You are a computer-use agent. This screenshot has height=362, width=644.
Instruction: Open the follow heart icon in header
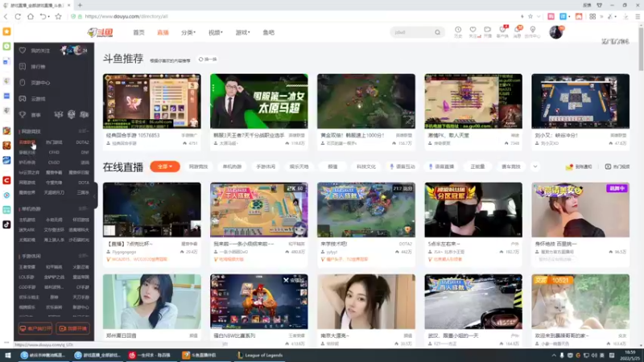tap(473, 30)
